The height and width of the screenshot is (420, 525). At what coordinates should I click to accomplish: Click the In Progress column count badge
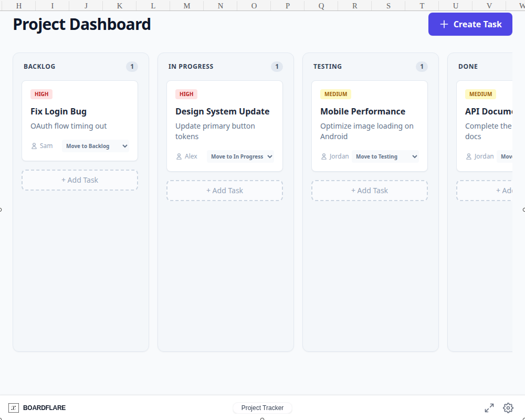pyautogui.click(x=277, y=67)
